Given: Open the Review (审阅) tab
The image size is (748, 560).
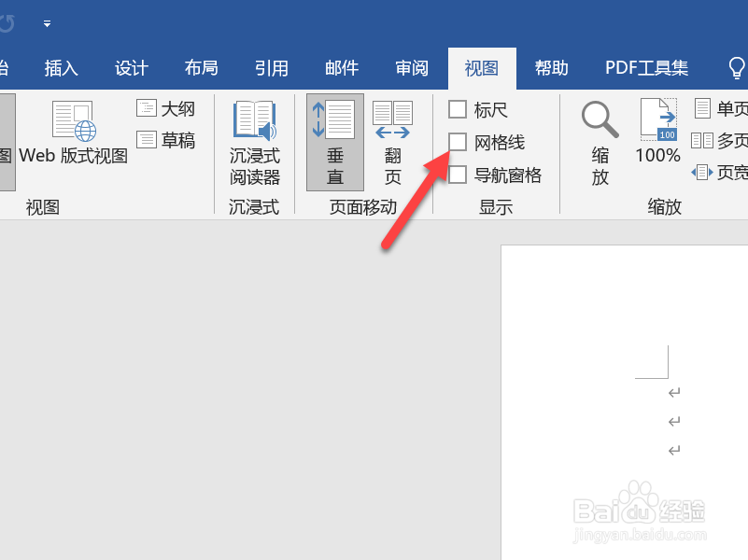Looking at the screenshot, I should coord(411,67).
